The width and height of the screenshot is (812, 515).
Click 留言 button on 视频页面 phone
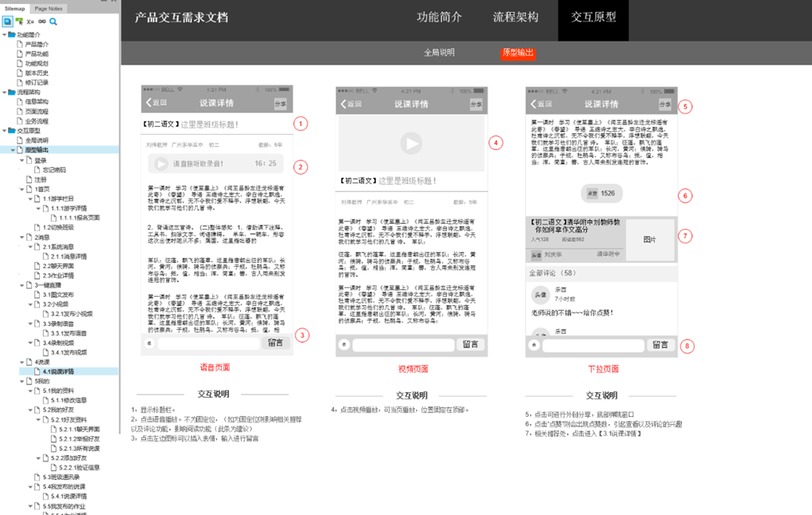pos(470,345)
